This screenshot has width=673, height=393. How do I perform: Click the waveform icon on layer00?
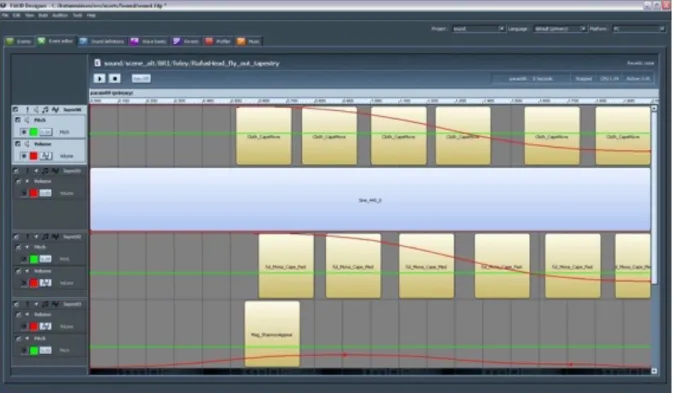pyautogui.click(x=55, y=110)
